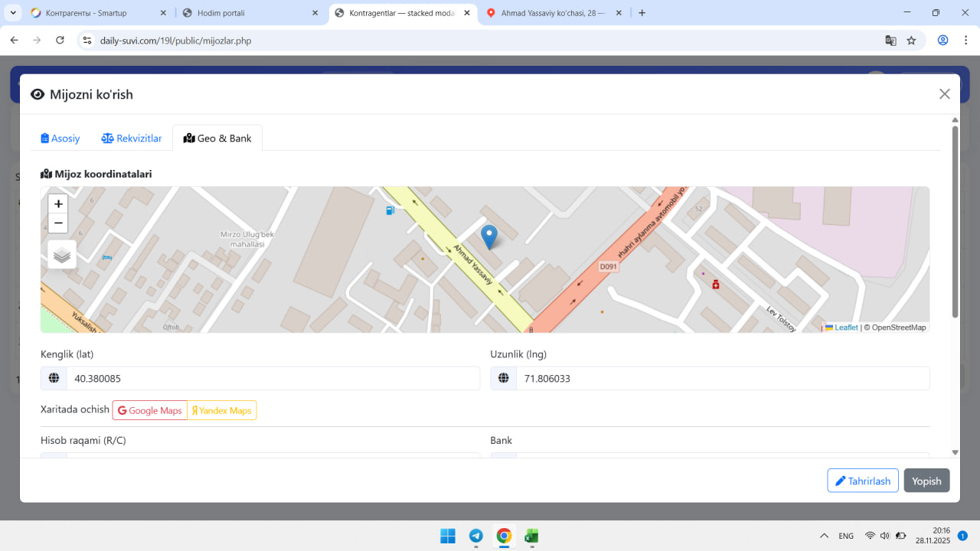Image resolution: width=980 pixels, height=551 pixels.
Task: Open location in Yandex Maps
Action: coord(221,411)
